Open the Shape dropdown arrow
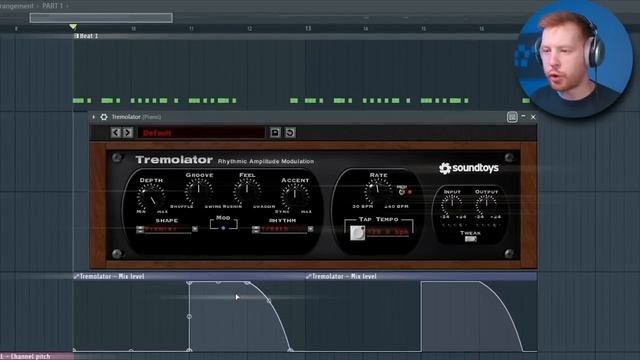 click(195, 229)
